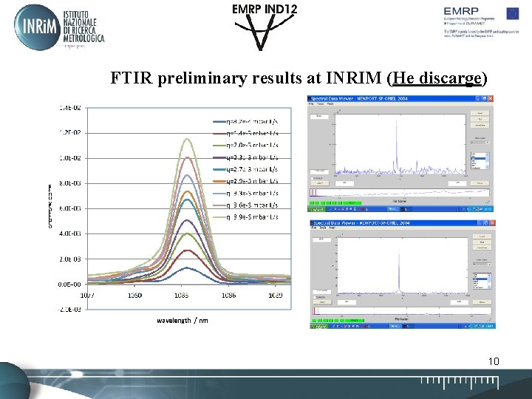Click Fit button in lower viewer window
532x399 pixels.
pyautogui.click(x=482, y=242)
